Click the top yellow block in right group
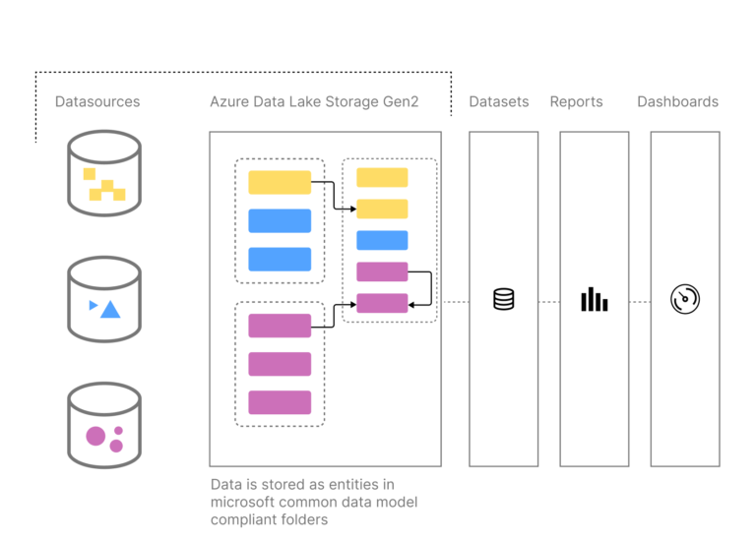The image size is (756, 541). pos(382,177)
